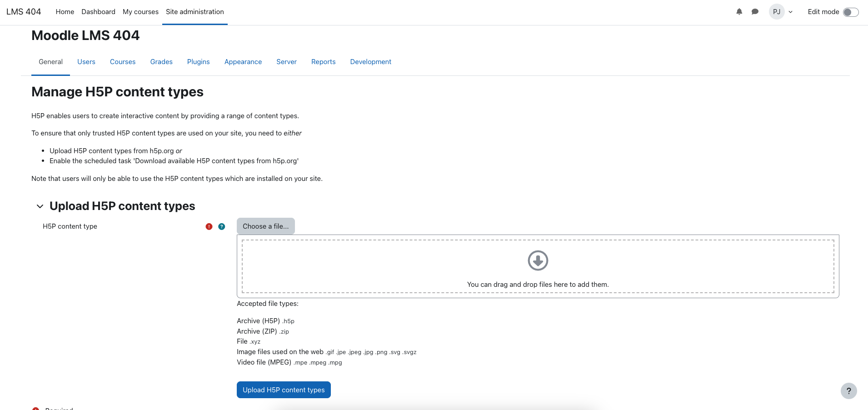Viewport: 868px width, 410px height.
Task: Click the red required-field icon
Action: click(209, 226)
